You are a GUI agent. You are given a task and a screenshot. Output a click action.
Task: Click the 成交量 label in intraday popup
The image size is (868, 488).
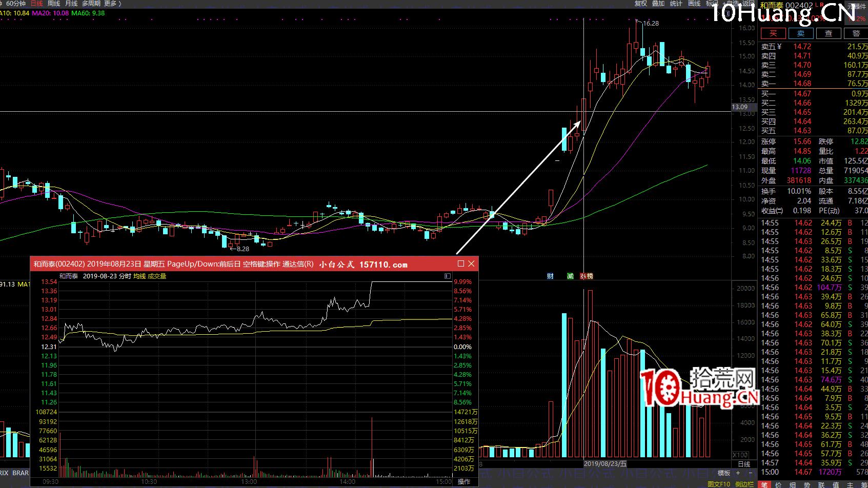pos(157,276)
